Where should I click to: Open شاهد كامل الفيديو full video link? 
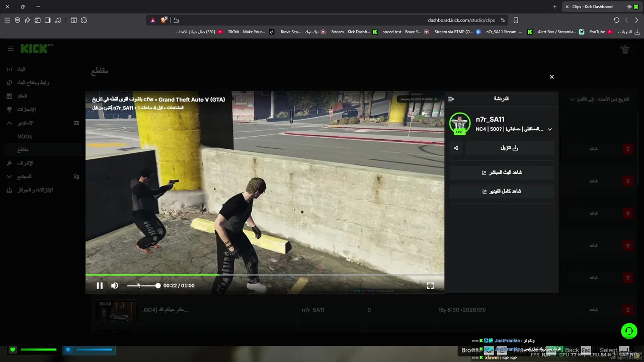coord(502,192)
